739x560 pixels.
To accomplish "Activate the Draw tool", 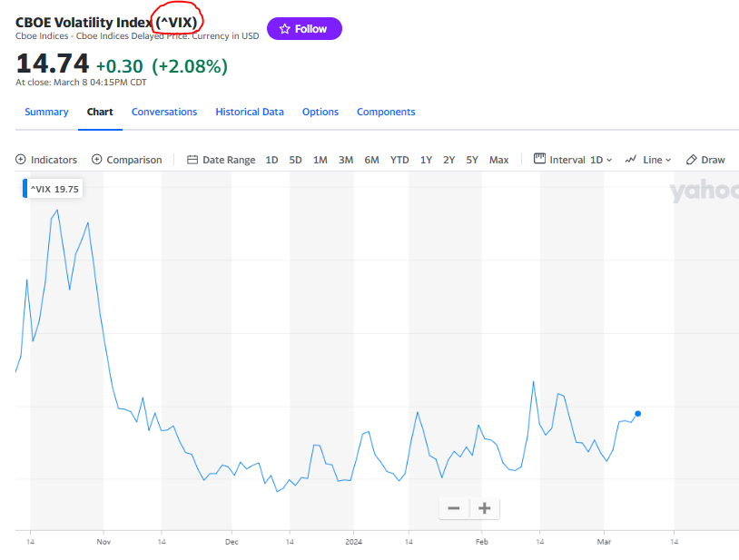I will pos(705,160).
